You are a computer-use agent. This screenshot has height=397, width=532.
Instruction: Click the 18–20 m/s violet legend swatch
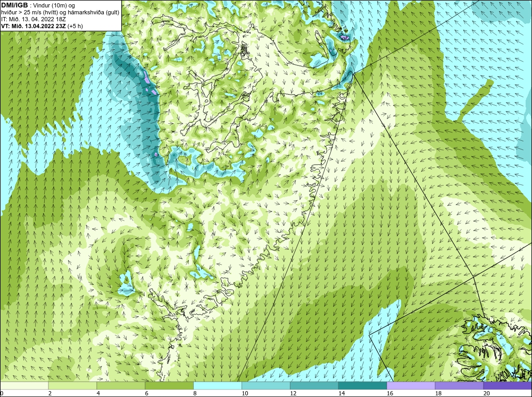click(459, 386)
